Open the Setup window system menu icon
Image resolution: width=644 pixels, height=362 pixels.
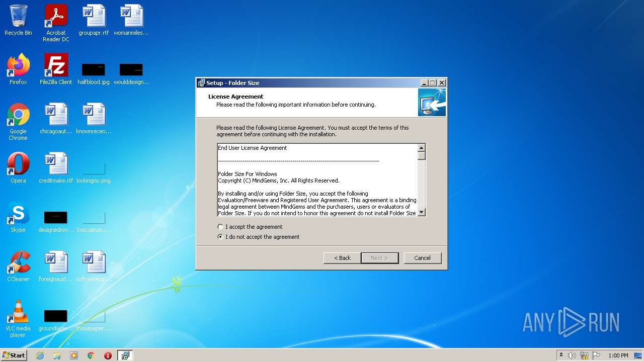[x=201, y=83]
